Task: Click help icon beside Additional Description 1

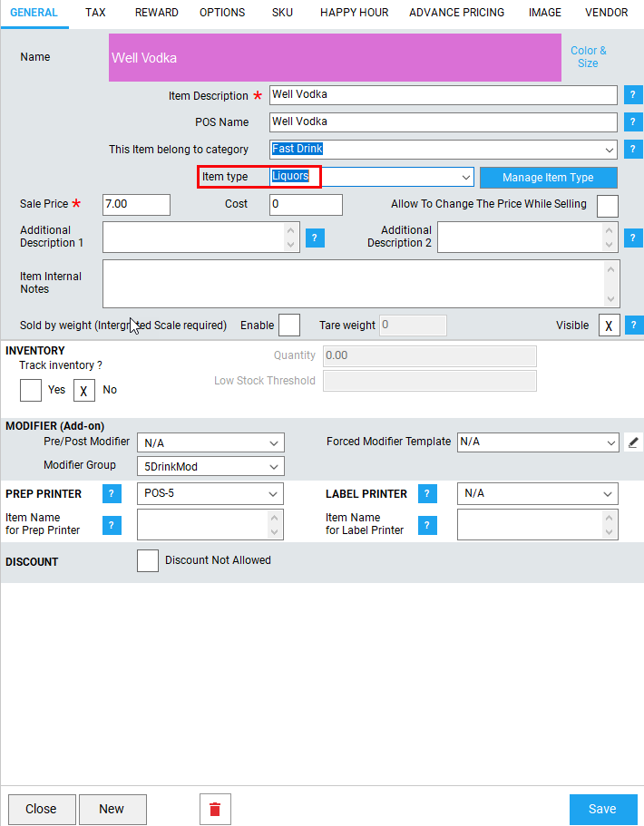Action: (x=315, y=238)
